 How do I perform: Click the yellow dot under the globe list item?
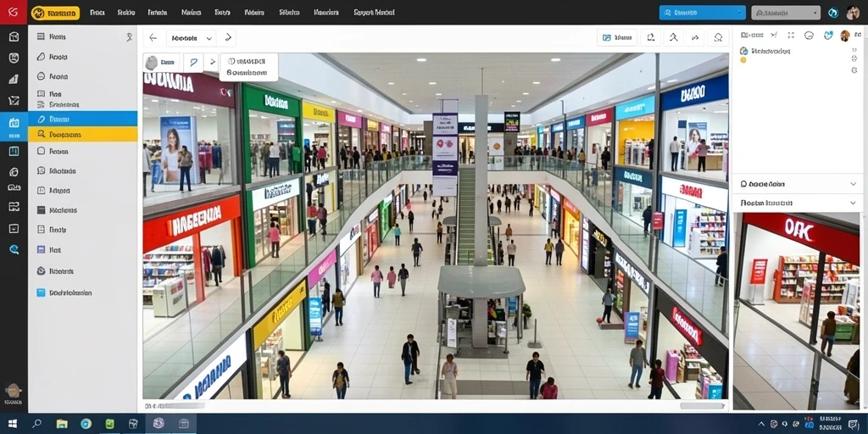[x=743, y=60]
